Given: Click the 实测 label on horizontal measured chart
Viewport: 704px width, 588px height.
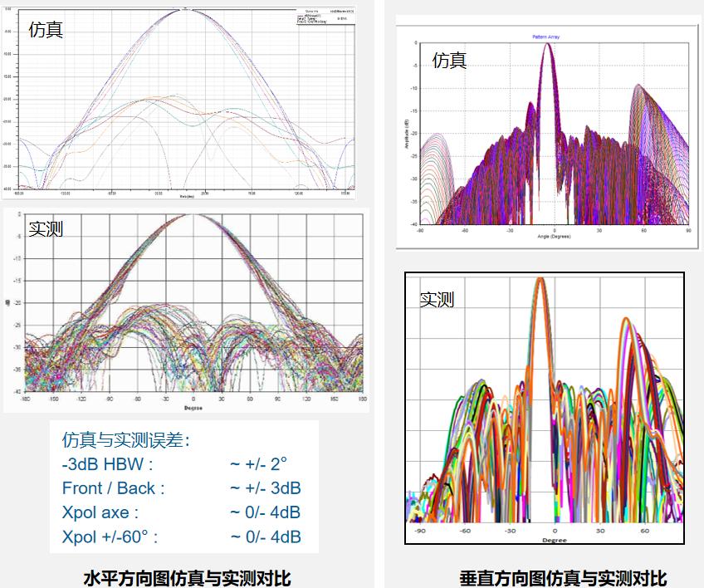Looking at the screenshot, I should 46,228.
